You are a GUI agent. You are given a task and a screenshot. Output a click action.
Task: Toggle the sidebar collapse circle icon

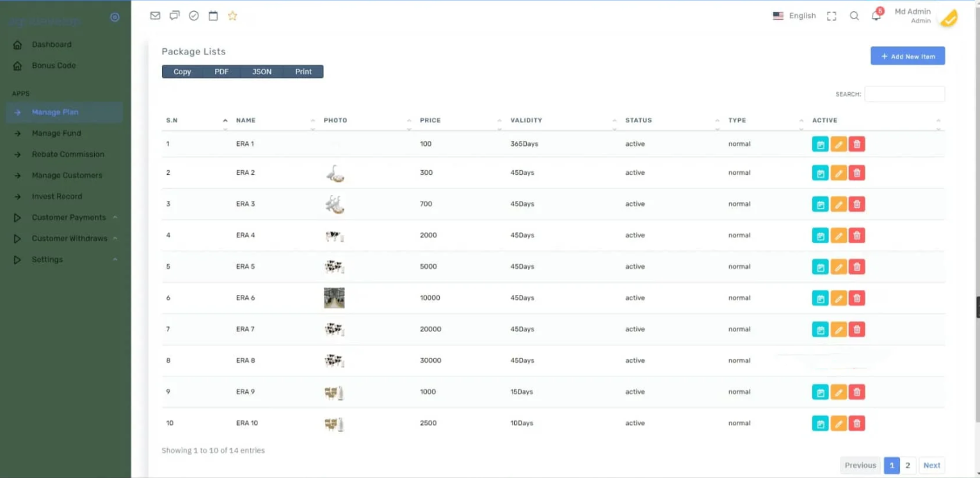tap(115, 18)
